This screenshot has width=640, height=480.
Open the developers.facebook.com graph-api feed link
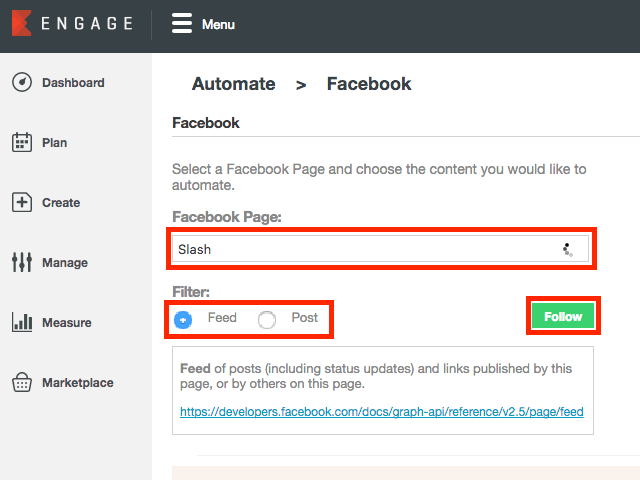(x=382, y=411)
